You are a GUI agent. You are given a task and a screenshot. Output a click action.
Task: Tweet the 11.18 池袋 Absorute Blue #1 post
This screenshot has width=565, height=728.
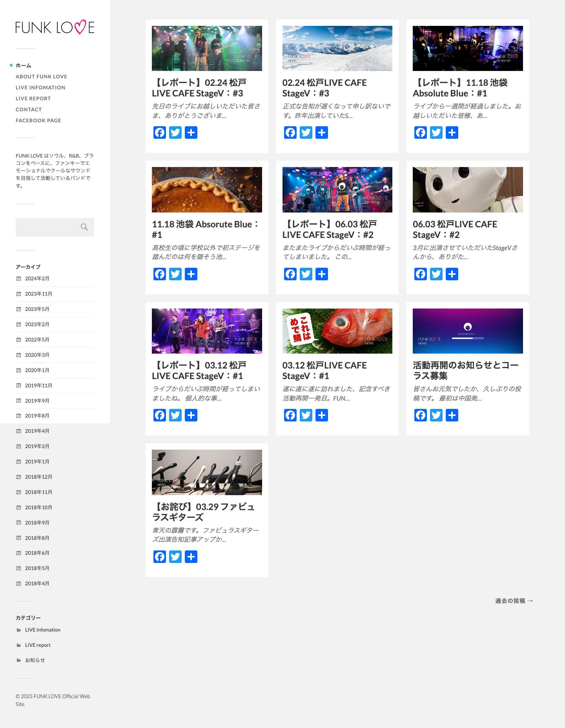pos(175,274)
